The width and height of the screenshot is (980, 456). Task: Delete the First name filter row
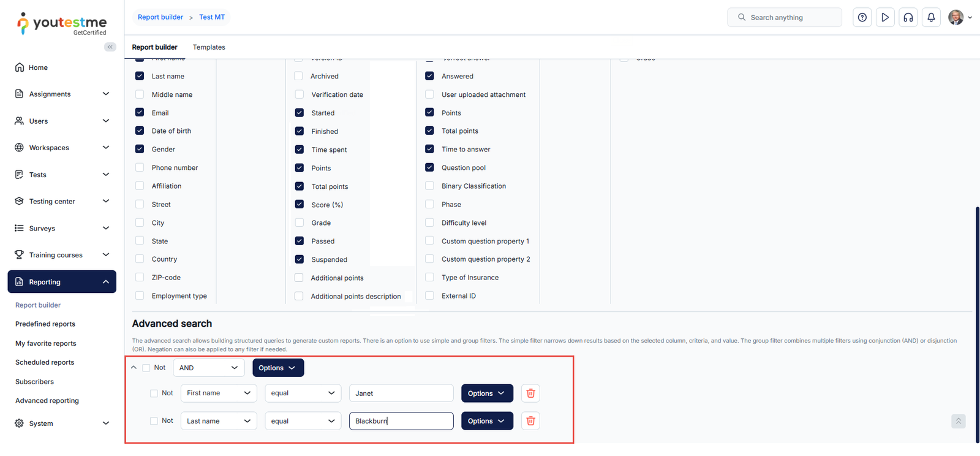(x=530, y=393)
